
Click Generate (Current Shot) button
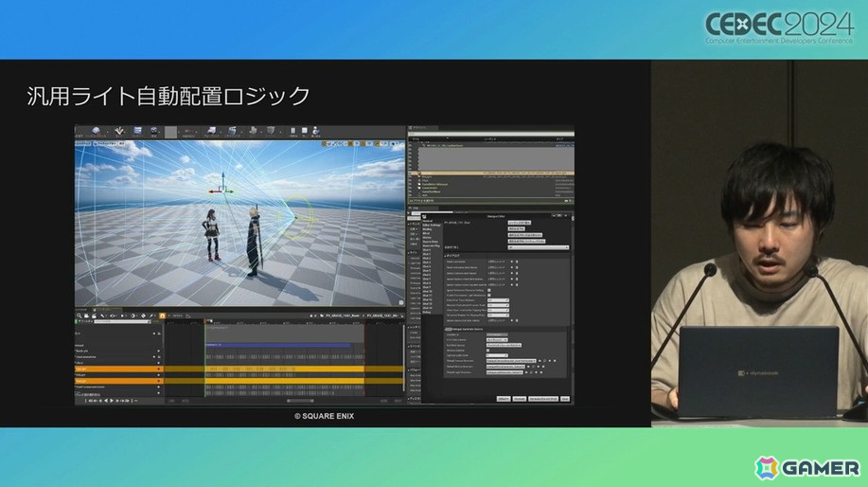[543, 399]
